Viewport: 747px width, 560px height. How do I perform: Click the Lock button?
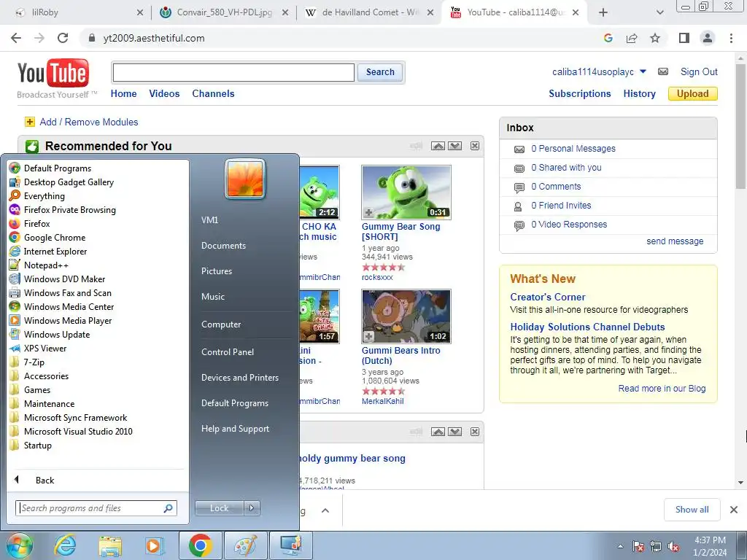point(219,508)
